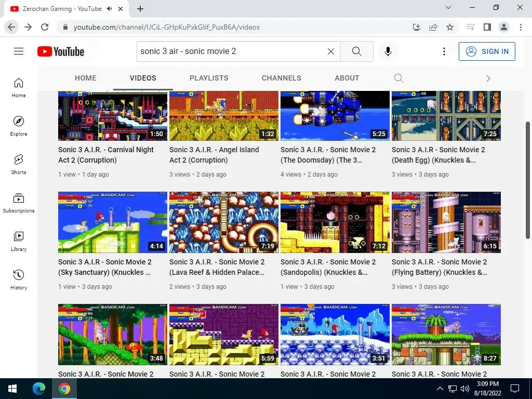Submit search with magnifier button
The height and width of the screenshot is (399, 532).
(x=356, y=51)
